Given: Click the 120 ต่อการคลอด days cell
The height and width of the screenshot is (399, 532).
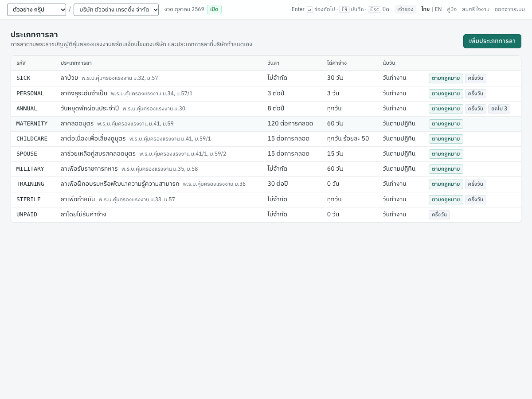Looking at the screenshot, I should click(x=290, y=124).
